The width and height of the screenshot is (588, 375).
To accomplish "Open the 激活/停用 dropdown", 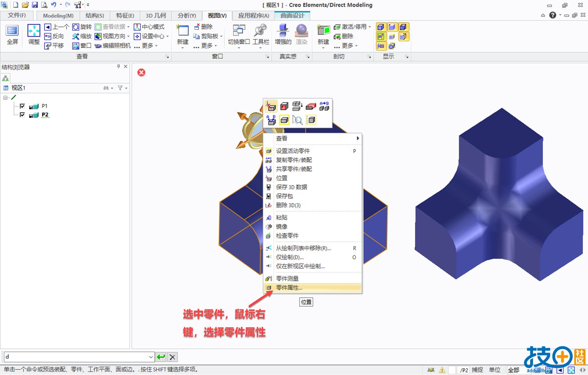I will (370, 27).
